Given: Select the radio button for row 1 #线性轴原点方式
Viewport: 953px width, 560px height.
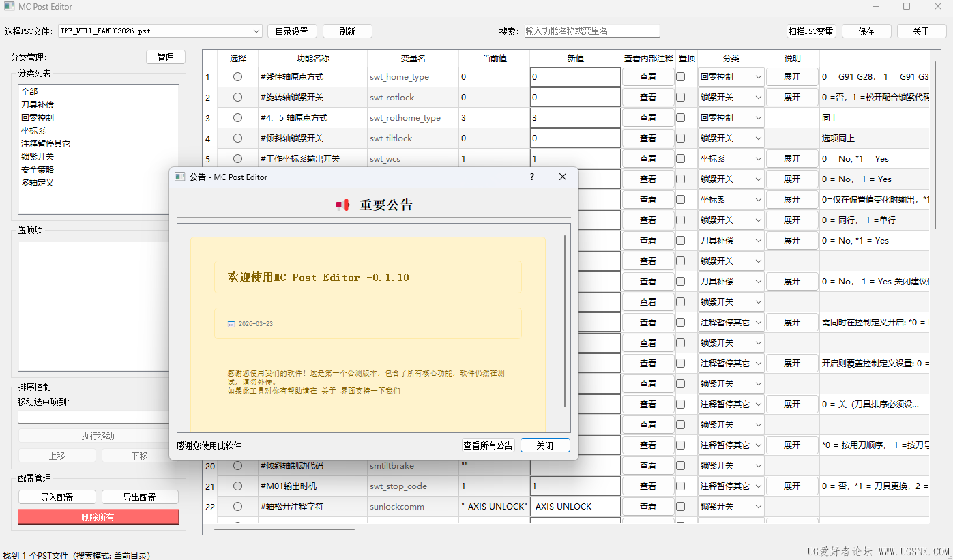Looking at the screenshot, I should point(237,76).
